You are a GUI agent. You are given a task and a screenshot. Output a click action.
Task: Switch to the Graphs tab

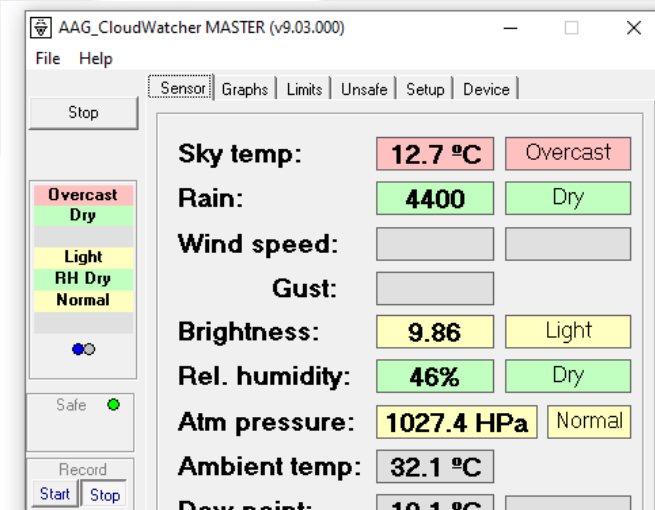(245, 89)
